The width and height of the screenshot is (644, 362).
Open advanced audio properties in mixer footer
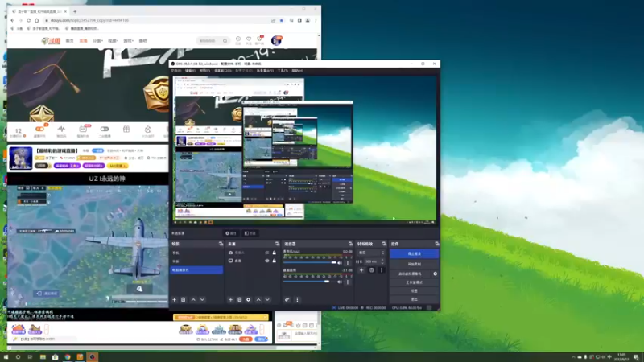pos(287,299)
